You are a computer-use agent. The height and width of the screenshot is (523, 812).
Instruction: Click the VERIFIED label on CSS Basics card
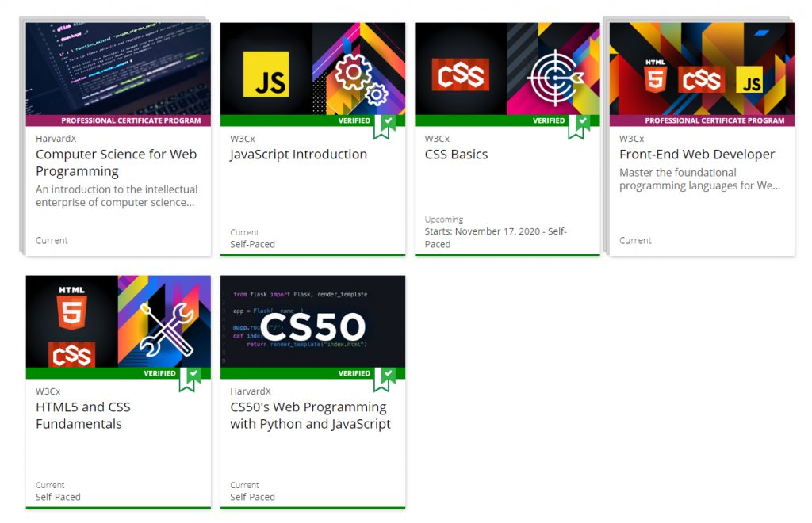[x=549, y=120]
